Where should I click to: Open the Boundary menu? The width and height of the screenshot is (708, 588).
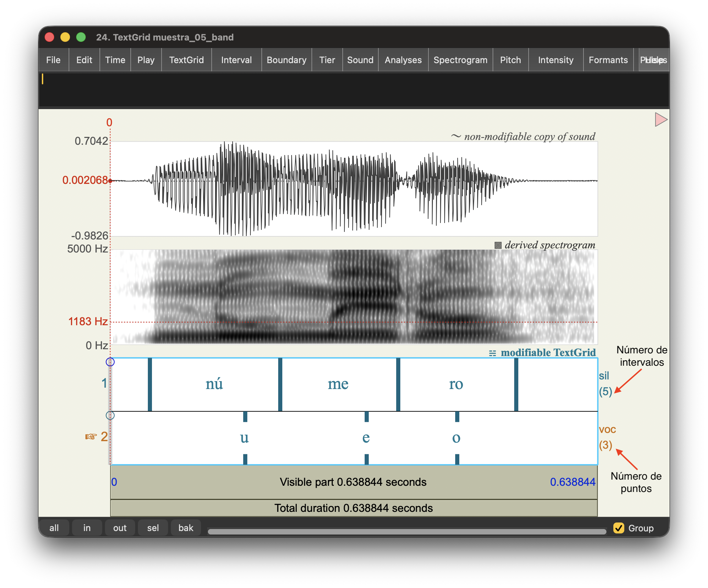coord(286,60)
